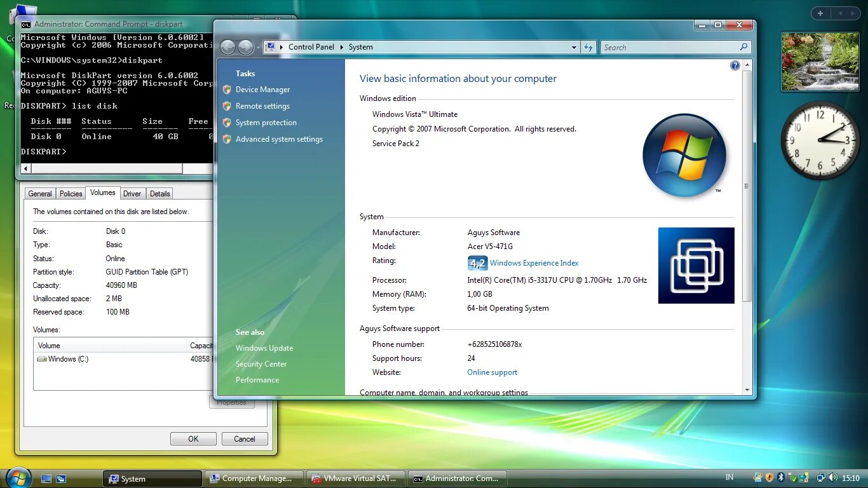Click Control Panel breadcrumb in address bar
868x488 pixels.
[x=311, y=47]
